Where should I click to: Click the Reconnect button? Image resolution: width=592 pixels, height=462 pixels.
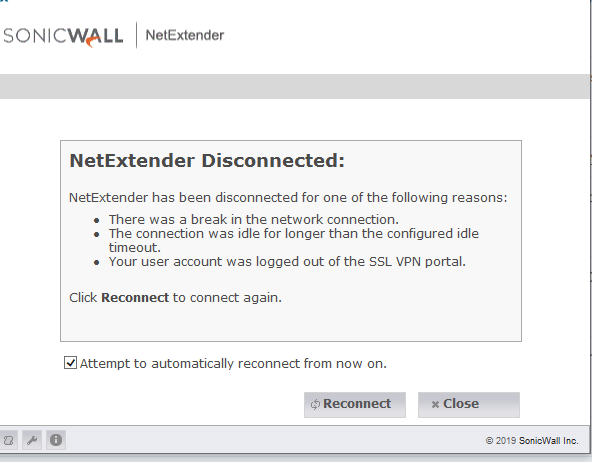point(355,405)
